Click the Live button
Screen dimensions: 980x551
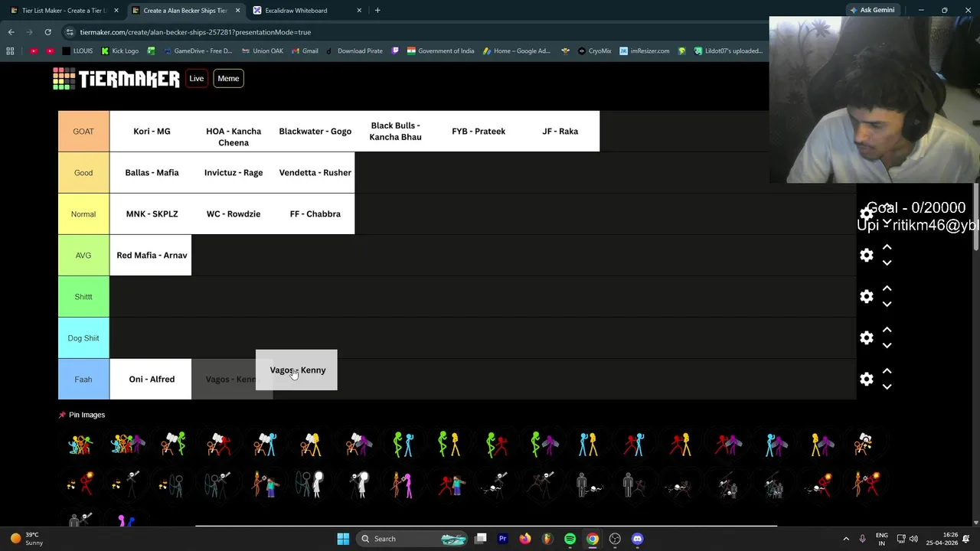(x=197, y=78)
